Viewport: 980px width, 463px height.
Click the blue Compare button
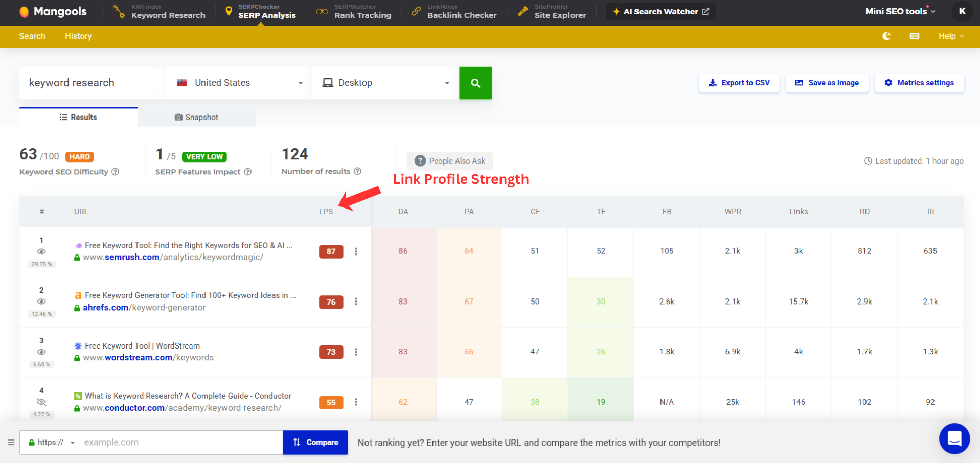point(315,443)
